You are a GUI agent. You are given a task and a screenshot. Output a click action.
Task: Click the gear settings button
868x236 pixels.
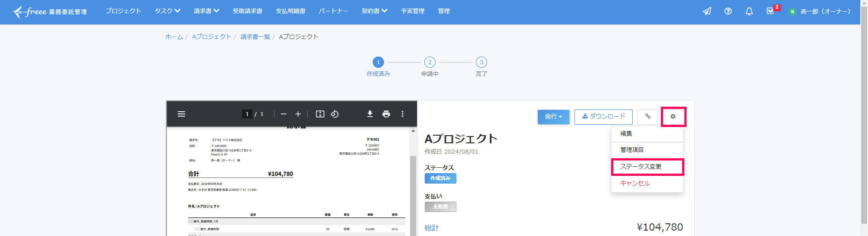pyautogui.click(x=673, y=117)
